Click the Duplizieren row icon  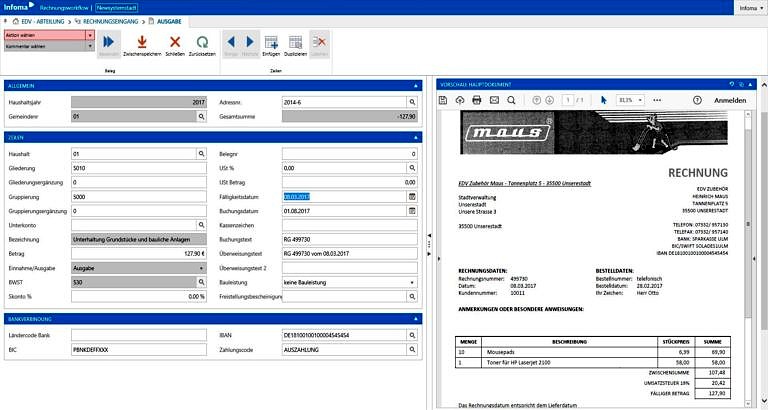tap(295, 42)
